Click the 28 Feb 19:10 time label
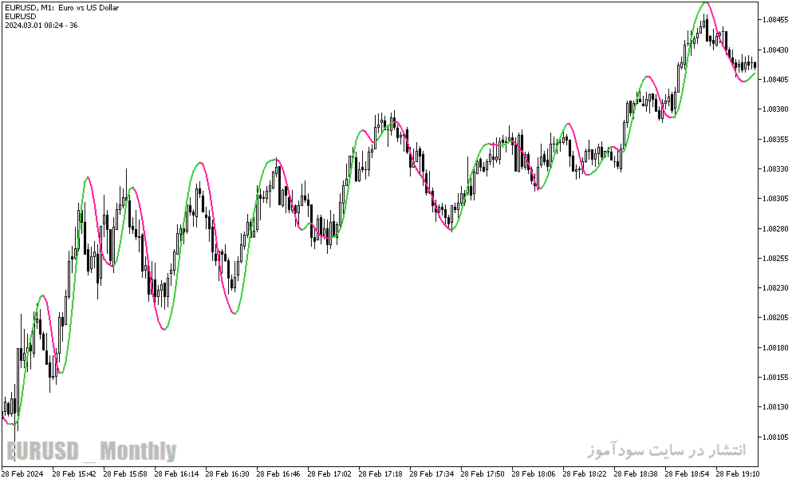This screenshot has width=800, height=483. [x=737, y=474]
